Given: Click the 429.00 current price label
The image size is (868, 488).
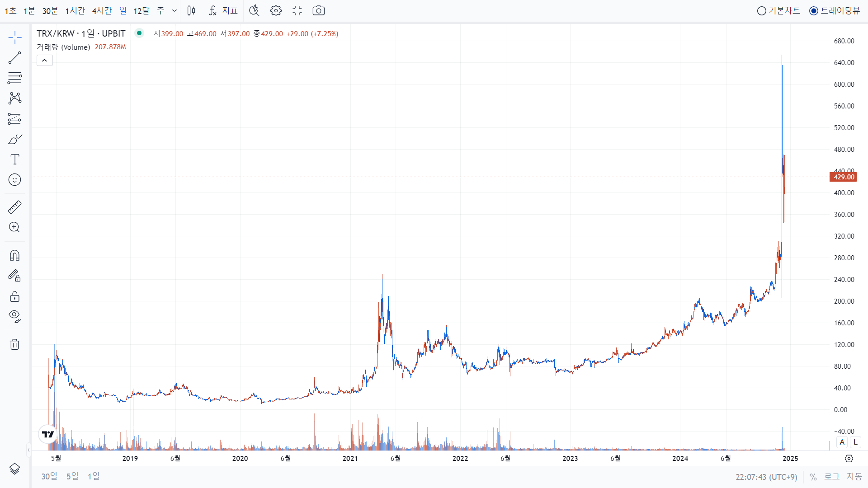Looking at the screenshot, I should pos(844,177).
